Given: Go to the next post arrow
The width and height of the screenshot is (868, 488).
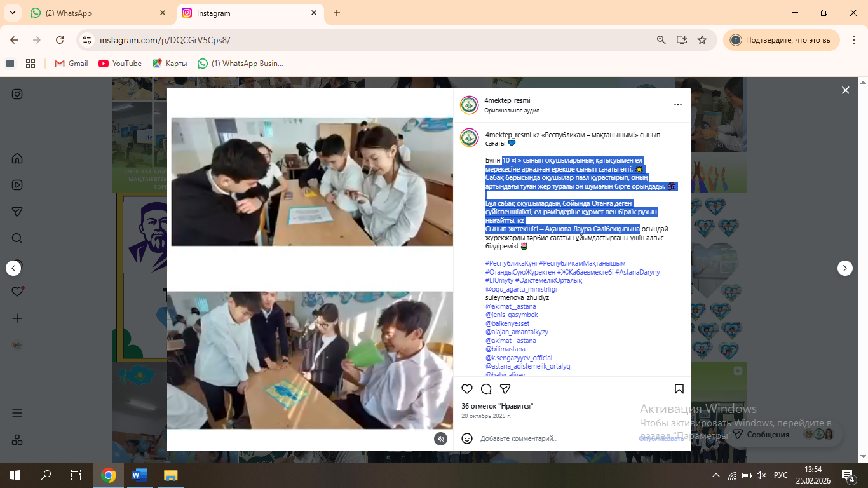Looking at the screenshot, I should click(x=844, y=268).
